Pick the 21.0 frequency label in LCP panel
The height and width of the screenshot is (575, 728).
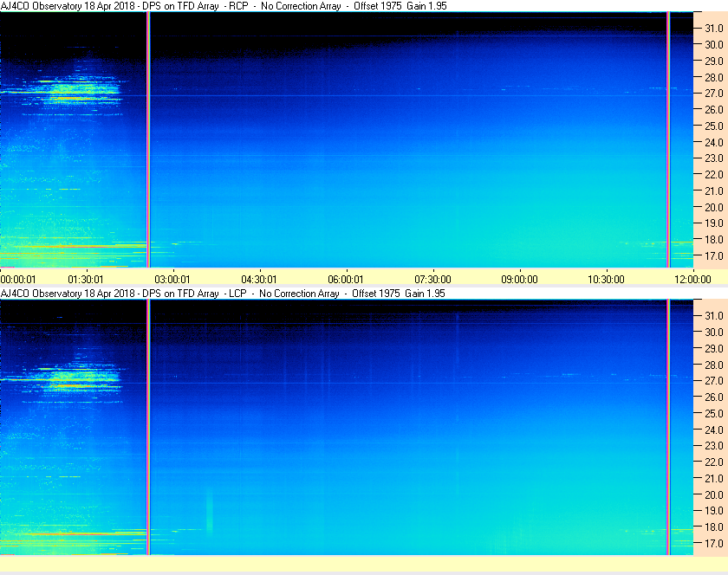click(714, 478)
